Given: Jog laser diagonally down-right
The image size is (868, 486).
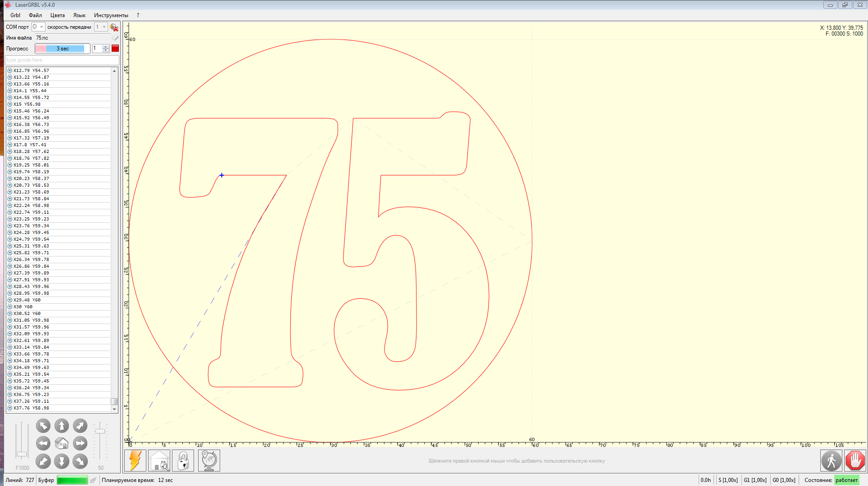Looking at the screenshot, I should click(x=80, y=461).
